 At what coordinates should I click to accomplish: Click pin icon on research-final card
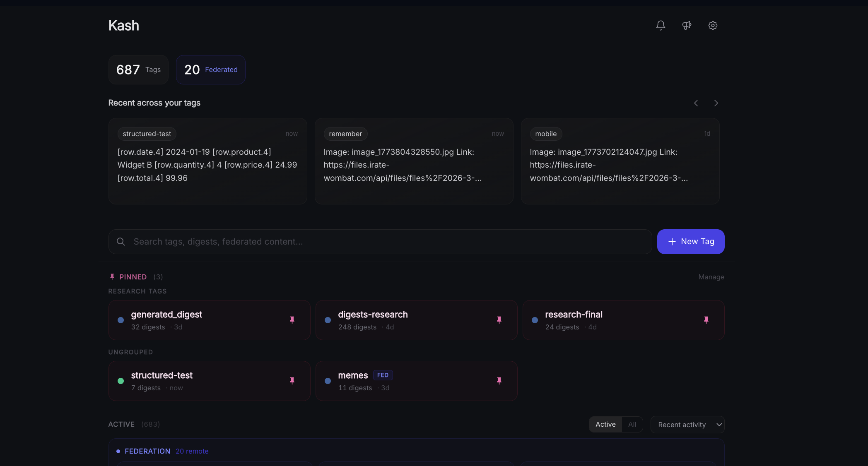706,320
